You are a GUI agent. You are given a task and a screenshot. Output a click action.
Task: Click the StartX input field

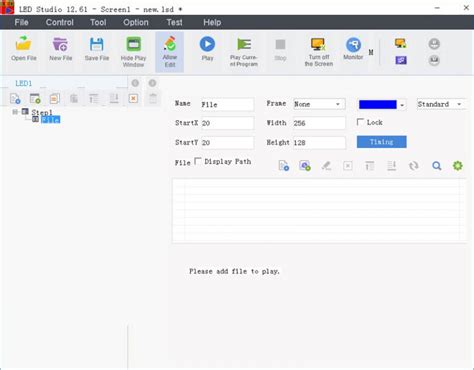click(x=227, y=123)
